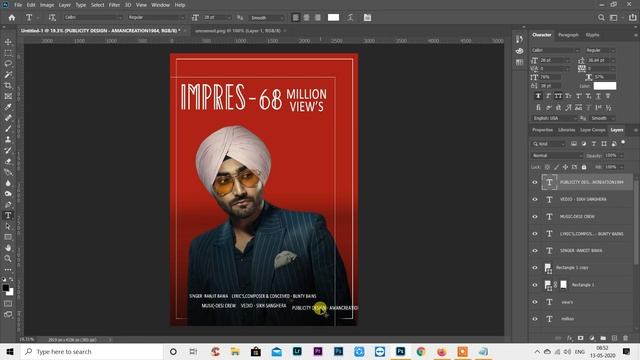The image size is (640, 360).
Task: Open the Image menu
Action: [x=47, y=5]
